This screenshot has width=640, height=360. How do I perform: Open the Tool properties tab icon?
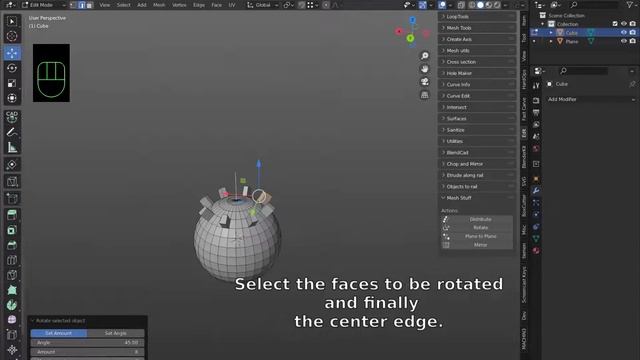click(x=536, y=86)
